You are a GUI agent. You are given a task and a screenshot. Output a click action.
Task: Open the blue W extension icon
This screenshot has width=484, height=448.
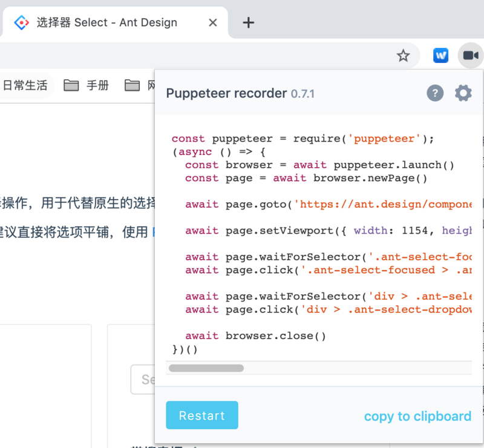tap(440, 56)
